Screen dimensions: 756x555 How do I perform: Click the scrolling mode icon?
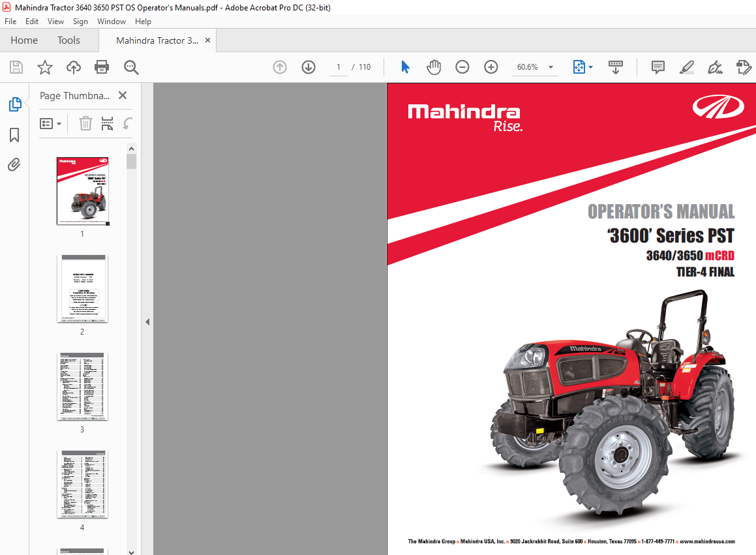[x=616, y=67]
